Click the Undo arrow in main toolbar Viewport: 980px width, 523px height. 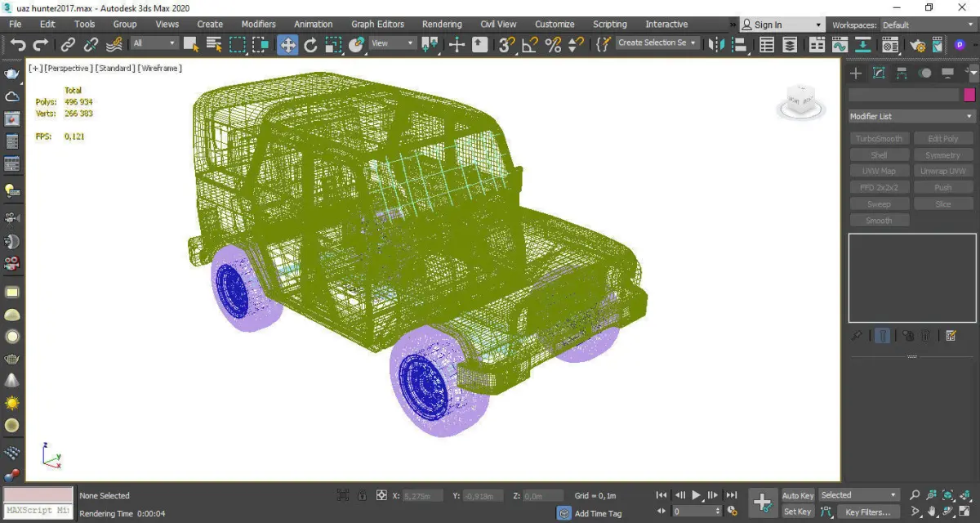[18, 44]
